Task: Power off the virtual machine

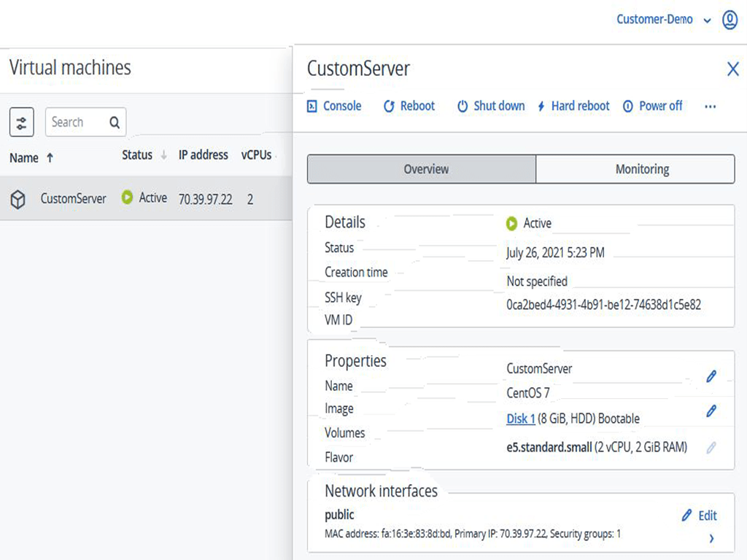Action: (652, 106)
